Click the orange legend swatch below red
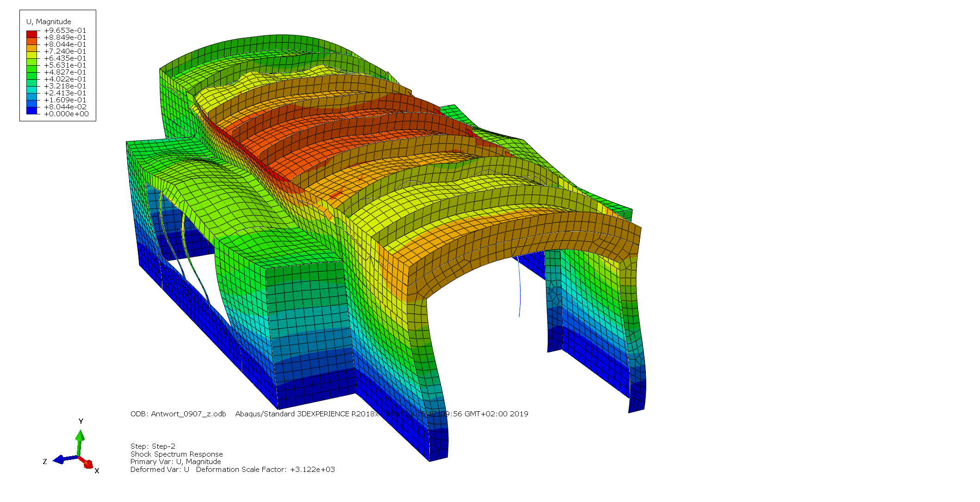Image resolution: width=980 pixels, height=502 pixels. point(31,41)
